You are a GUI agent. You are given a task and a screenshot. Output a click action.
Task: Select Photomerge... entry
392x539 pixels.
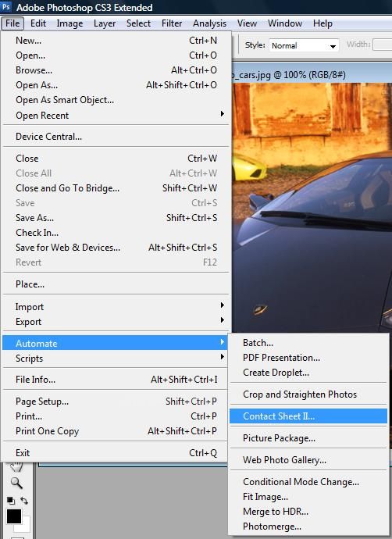tap(308, 527)
